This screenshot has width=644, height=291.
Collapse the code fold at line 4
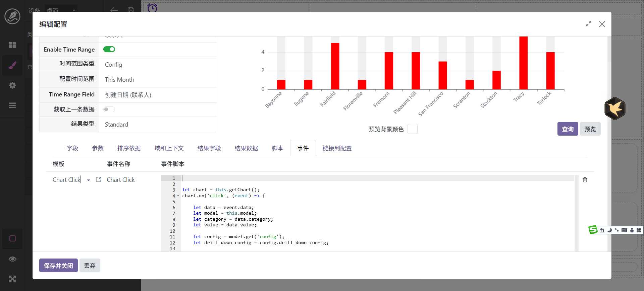[178, 196]
